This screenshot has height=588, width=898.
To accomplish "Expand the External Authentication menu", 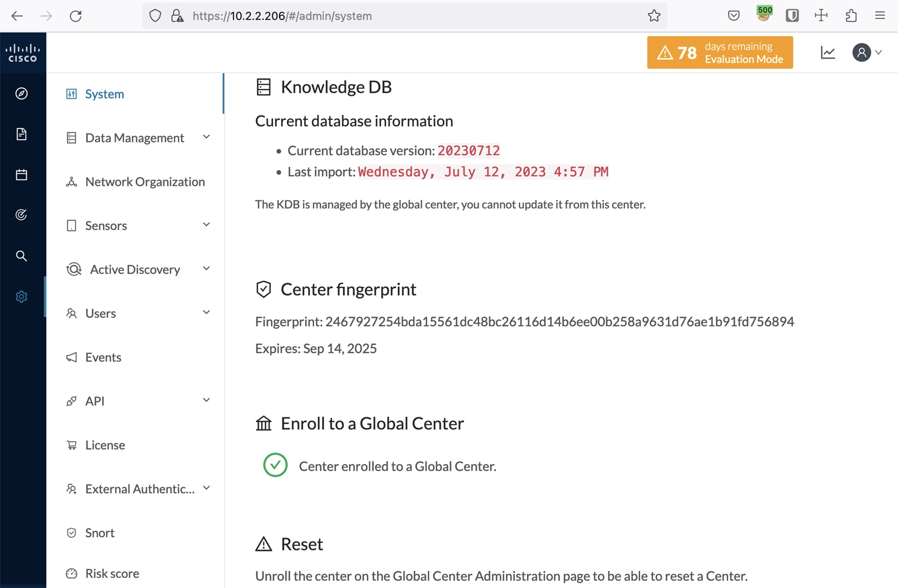I will pyautogui.click(x=206, y=488).
